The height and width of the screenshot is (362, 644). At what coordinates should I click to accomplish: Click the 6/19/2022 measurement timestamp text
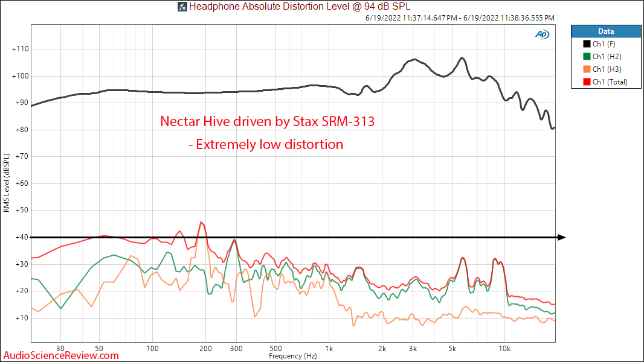coord(460,18)
